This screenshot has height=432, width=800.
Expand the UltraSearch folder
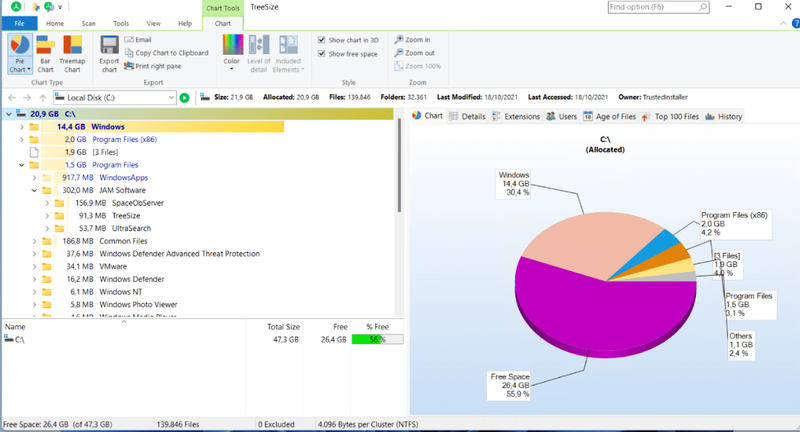click(x=47, y=228)
